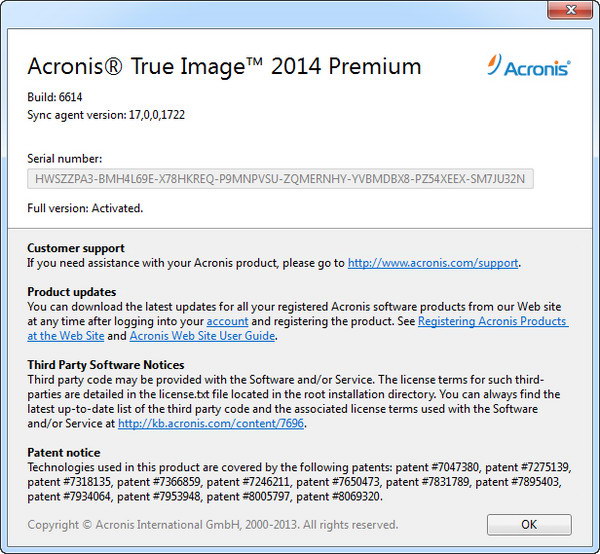This screenshot has width=600, height=554.
Task: Click the Acronis True Image 2014 Premium title
Action: (x=224, y=67)
